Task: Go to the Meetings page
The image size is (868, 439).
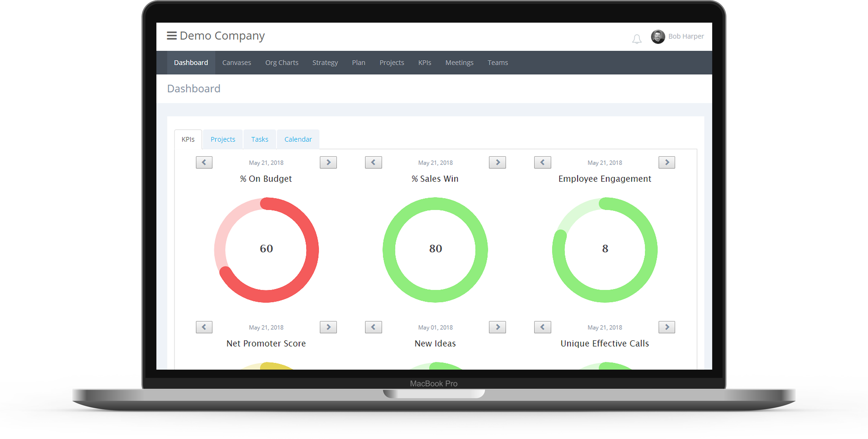Action: point(459,63)
